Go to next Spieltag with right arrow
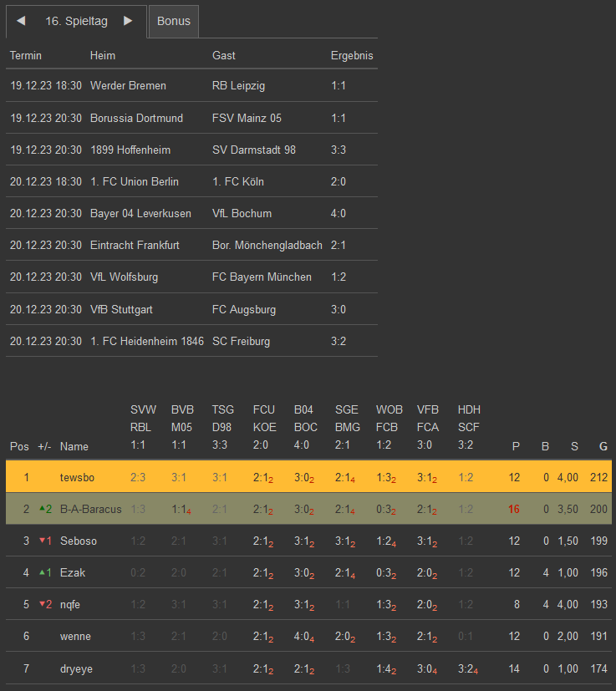 point(128,21)
